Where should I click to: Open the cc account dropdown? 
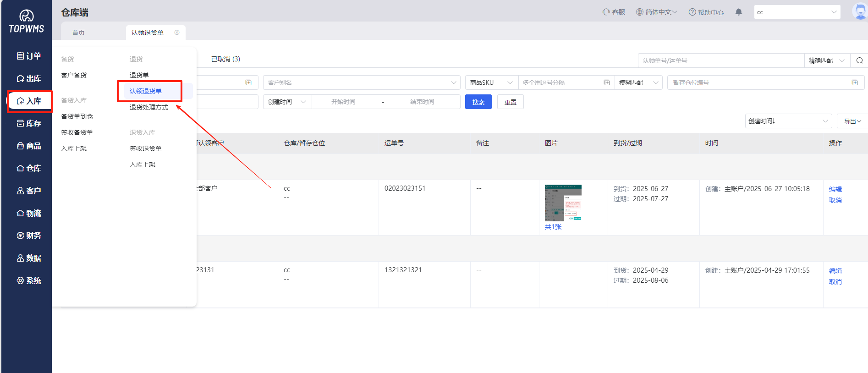pos(797,12)
